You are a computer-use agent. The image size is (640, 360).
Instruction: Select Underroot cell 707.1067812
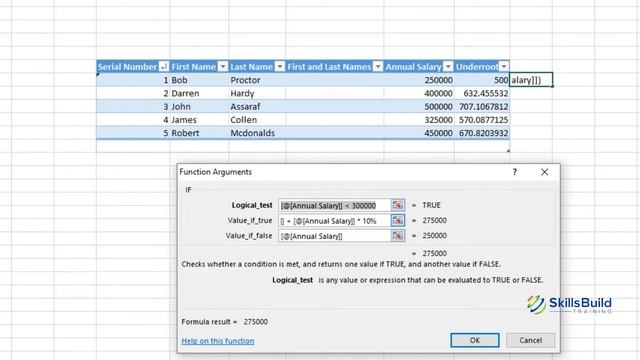pyautogui.click(x=482, y=107)
